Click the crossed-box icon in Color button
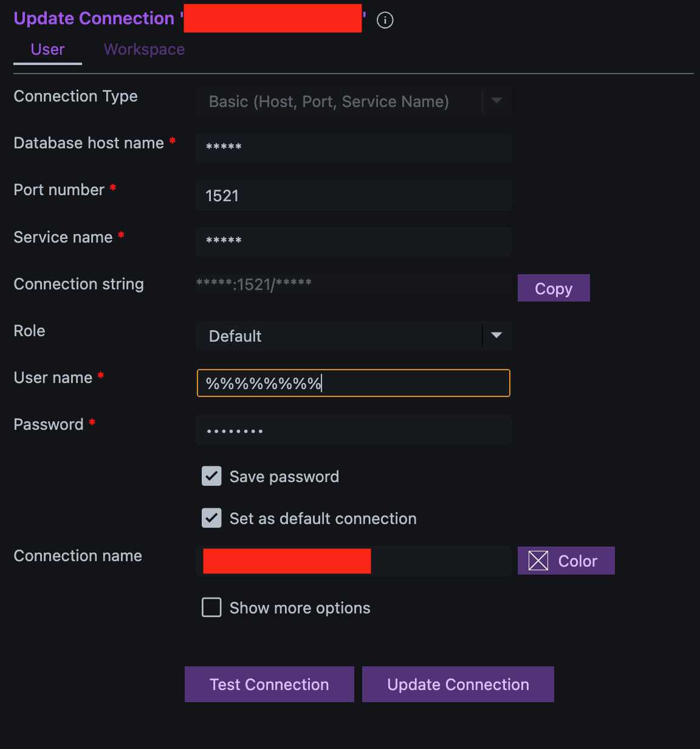700x749 pixels. tap(538, 561)
